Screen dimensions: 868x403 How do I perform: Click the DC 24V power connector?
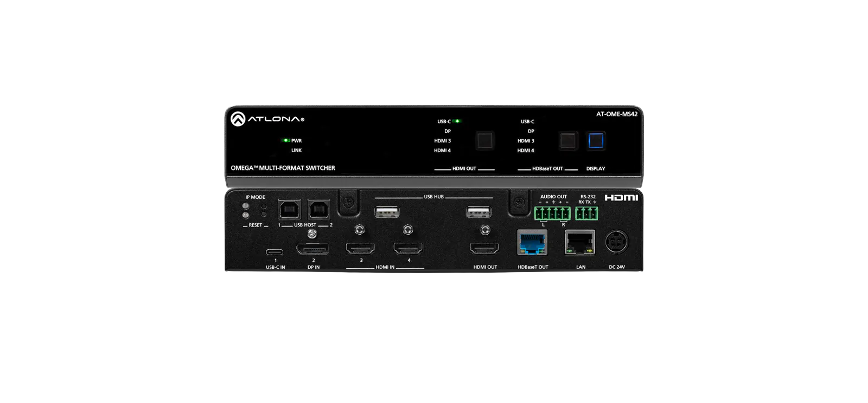[616, 241]
